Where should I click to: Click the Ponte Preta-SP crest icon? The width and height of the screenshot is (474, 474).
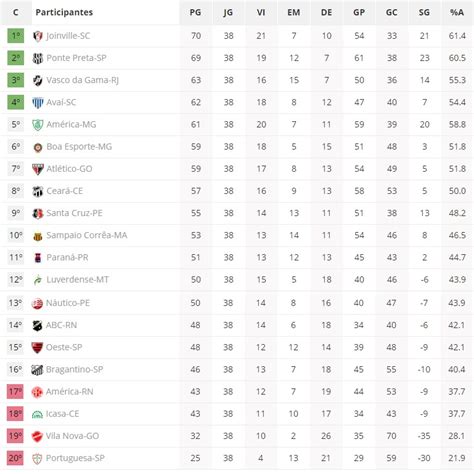pos(38,58)
